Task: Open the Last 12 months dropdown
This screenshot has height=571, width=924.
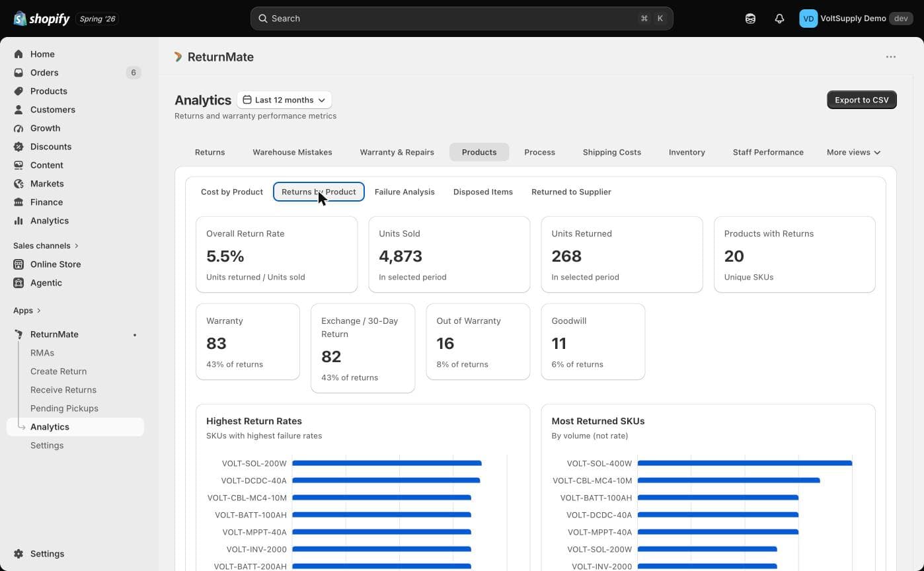Action: coord(284,100)
